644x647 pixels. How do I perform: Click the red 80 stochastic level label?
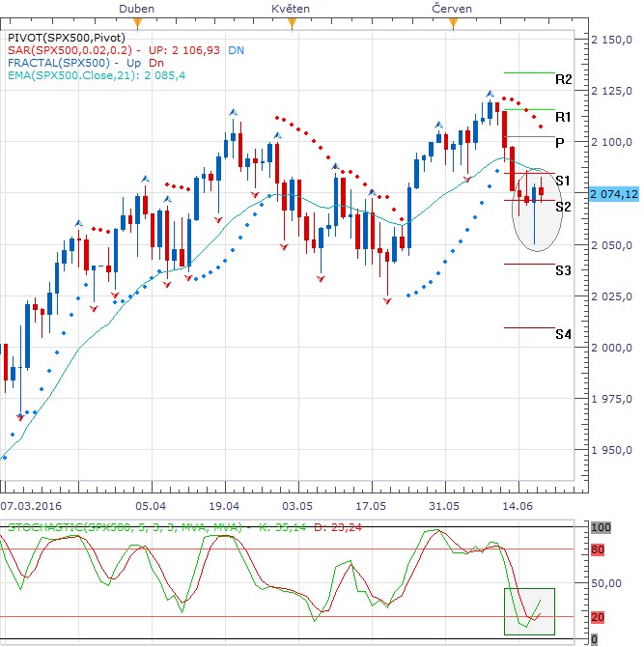(598, 549)
